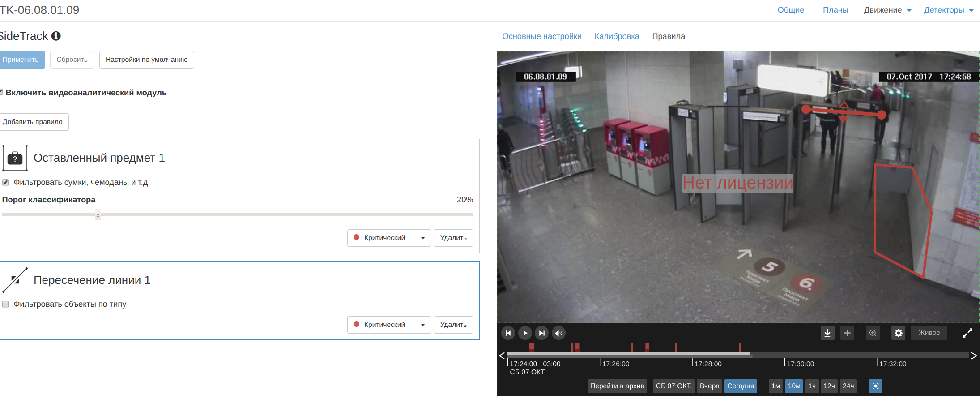Toggle enable video analytics module checkbox
Viewport: 980px width, 403px height.
pyautogui.click(x=1, y=93)
